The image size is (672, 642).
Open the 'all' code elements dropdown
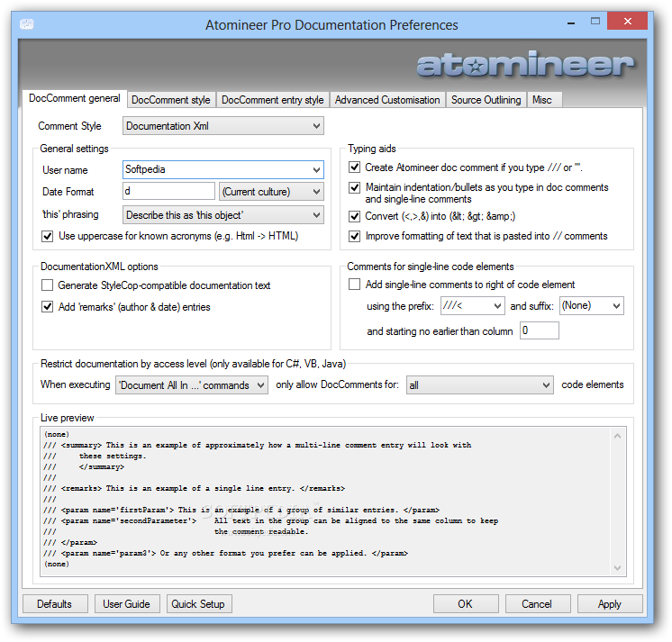click(x=479, y=385)
